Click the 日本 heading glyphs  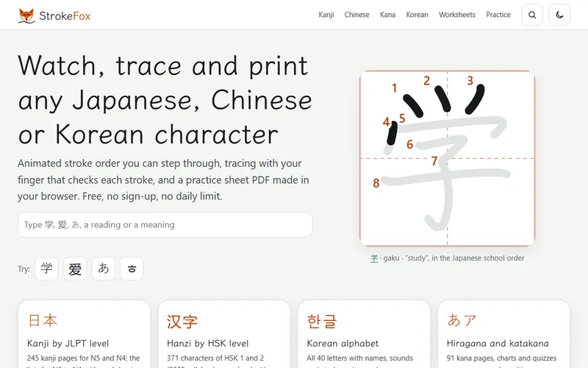coord(43,321)
